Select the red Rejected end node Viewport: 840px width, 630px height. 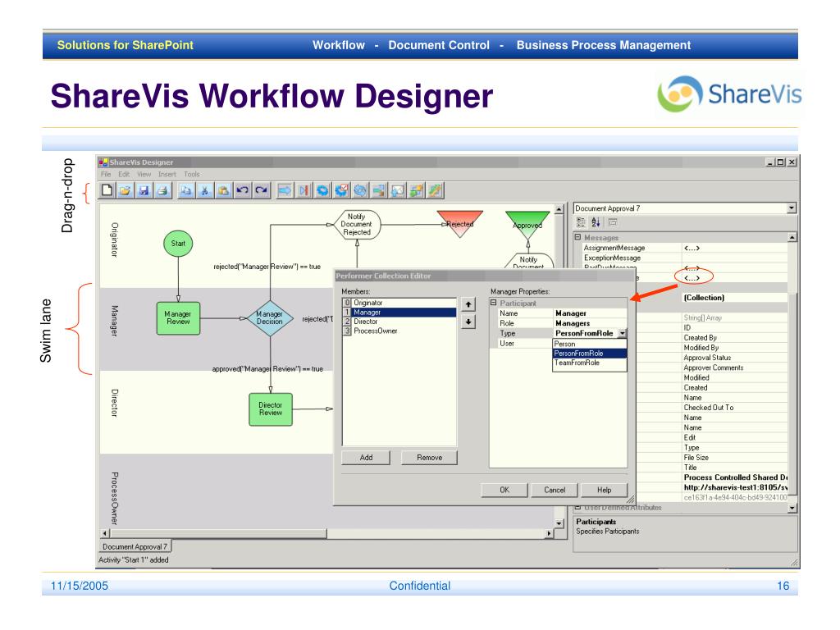(x=459, y=223)
